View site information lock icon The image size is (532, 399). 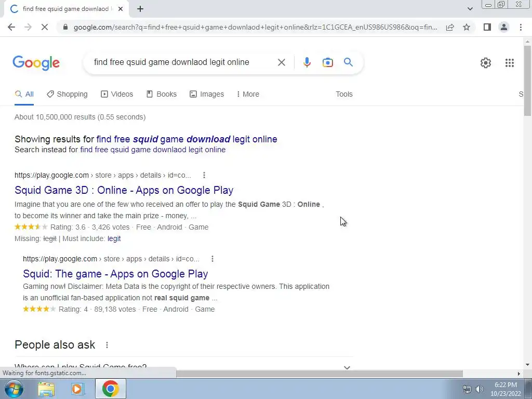tap(65, 27)
